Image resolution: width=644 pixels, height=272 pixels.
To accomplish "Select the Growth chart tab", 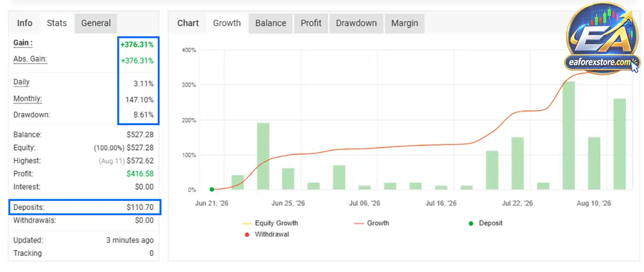I will click(x=227, y=23).
